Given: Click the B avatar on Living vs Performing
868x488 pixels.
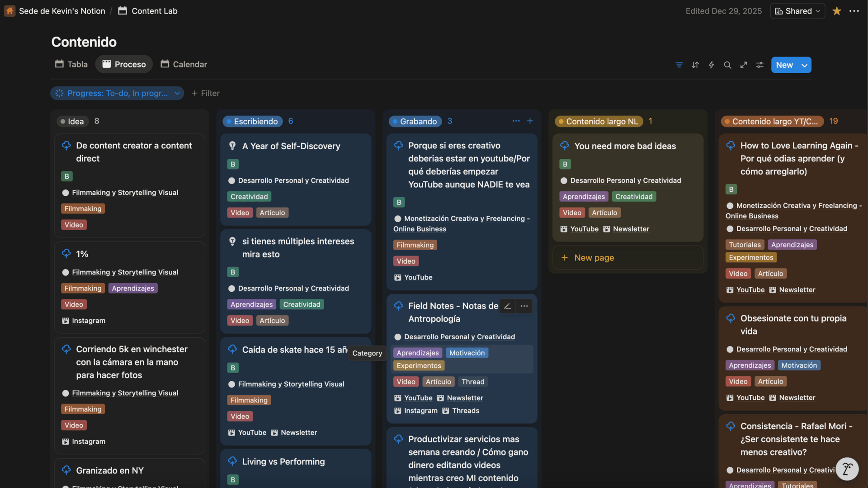Looking at the screenshot, I should pos(233,480).
